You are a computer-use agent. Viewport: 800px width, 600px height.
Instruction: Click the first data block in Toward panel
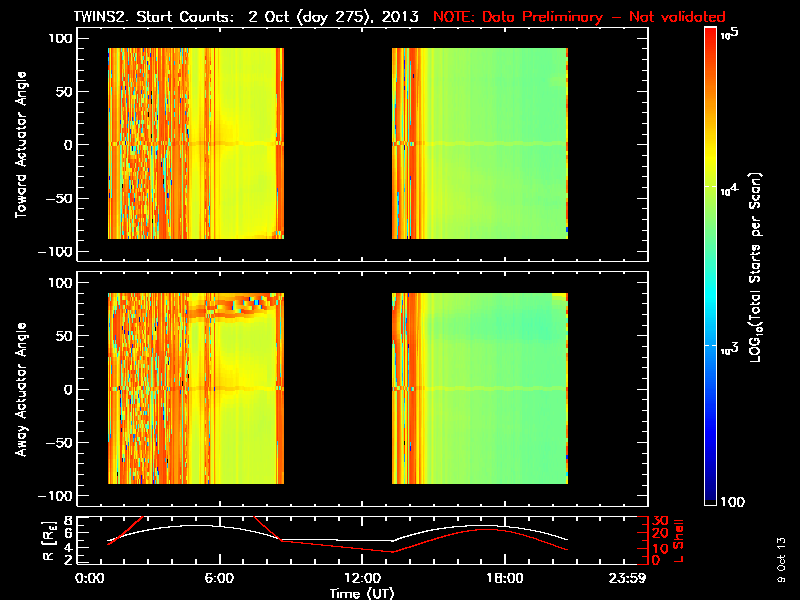coord(195,143)
